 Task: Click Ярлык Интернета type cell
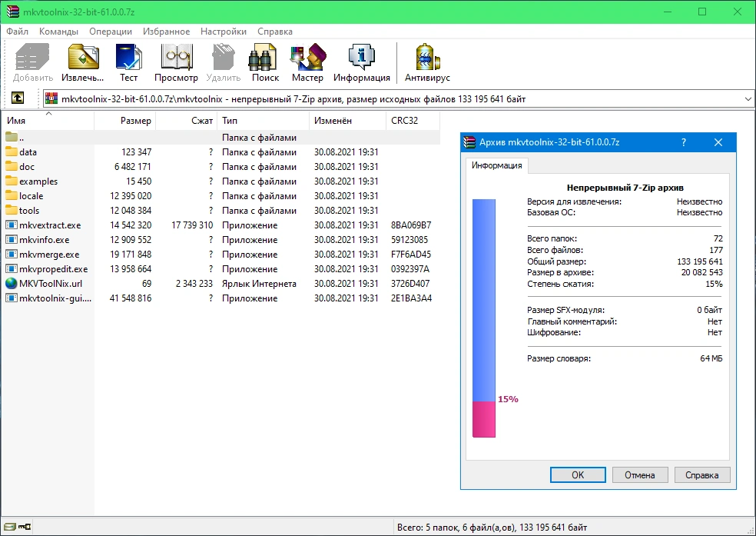[x=259, y=284]
